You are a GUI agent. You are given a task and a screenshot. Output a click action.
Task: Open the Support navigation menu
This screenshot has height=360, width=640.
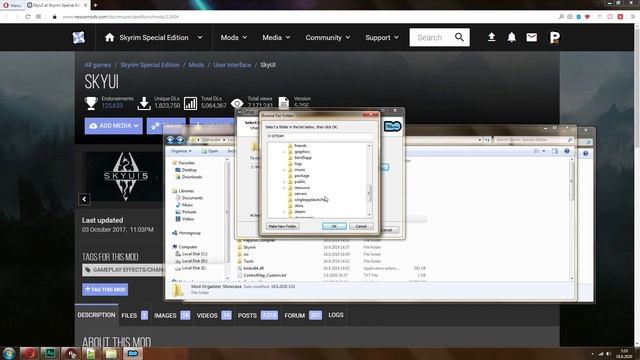pyautogui.click(x=382, y=38)
